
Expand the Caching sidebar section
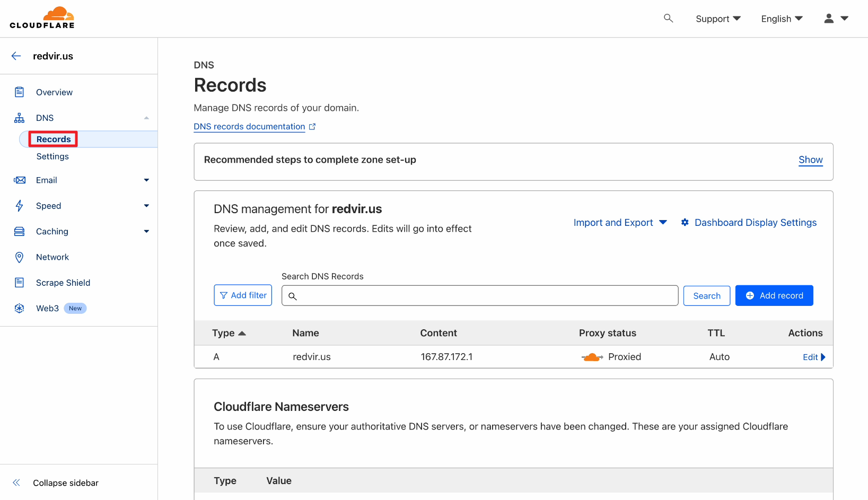point(146,232)
